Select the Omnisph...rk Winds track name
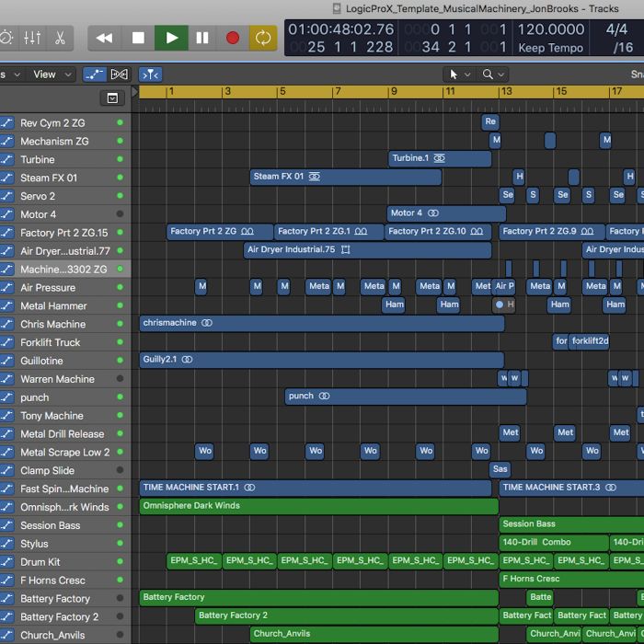This screenshot has height=644, width=644. (64, 507)
